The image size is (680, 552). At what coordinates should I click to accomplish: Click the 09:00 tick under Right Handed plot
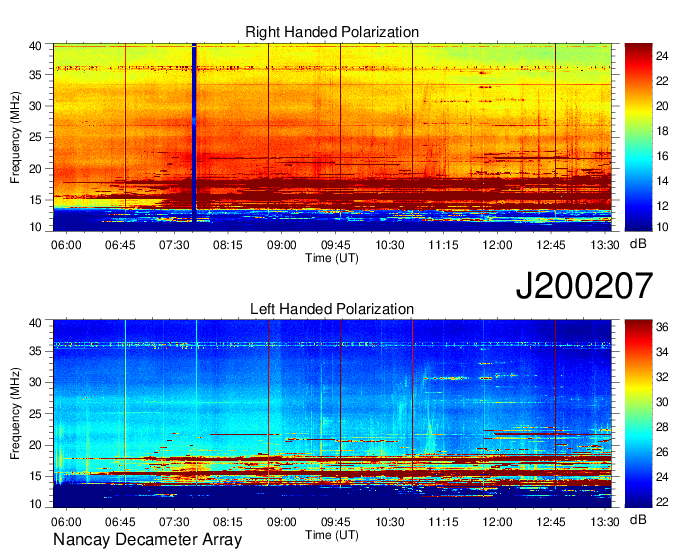281,245
